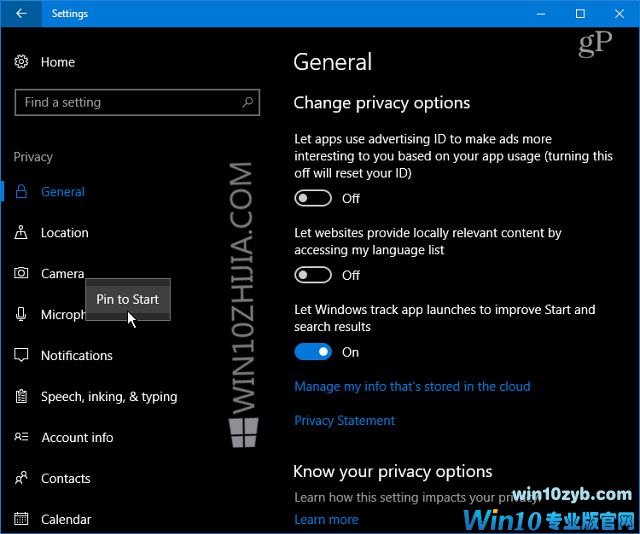The image size is (640, 534).
Task: Open Notifications privacy settings
Action: click(x=77, y=356)
